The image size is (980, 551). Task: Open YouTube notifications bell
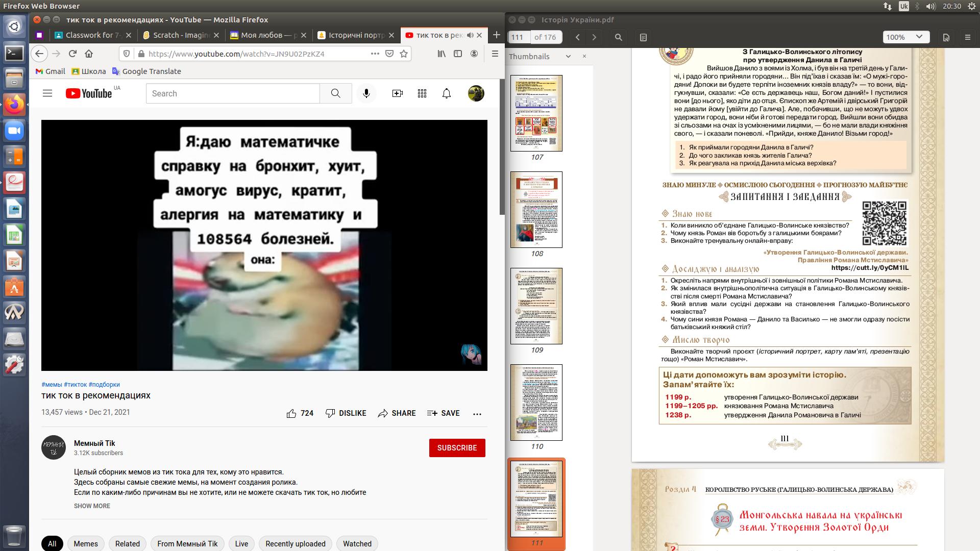(446, 93)
